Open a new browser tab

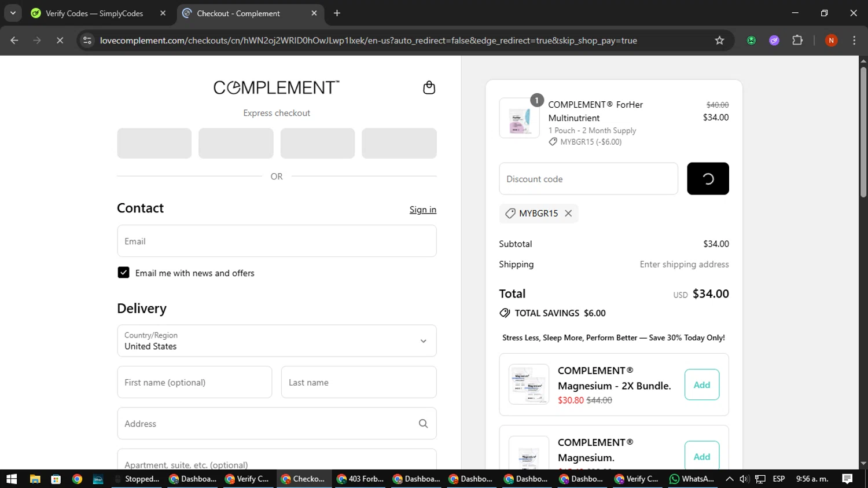[x=337, y=13]
